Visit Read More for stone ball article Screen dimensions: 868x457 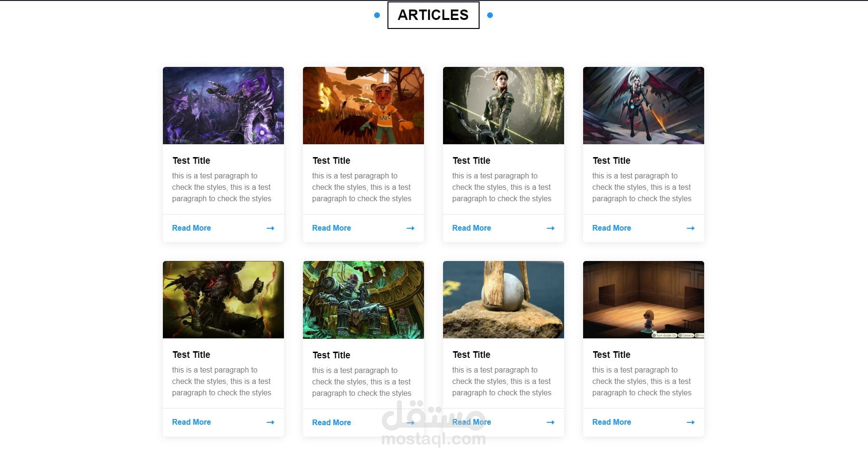pyautogui.click(x=472, y=422)
